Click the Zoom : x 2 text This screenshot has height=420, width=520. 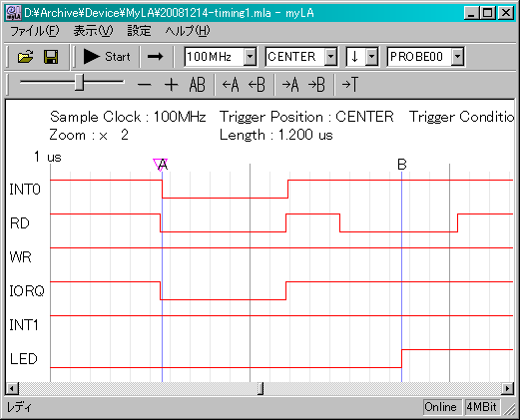pyautogui.click(x=89, y=135)
